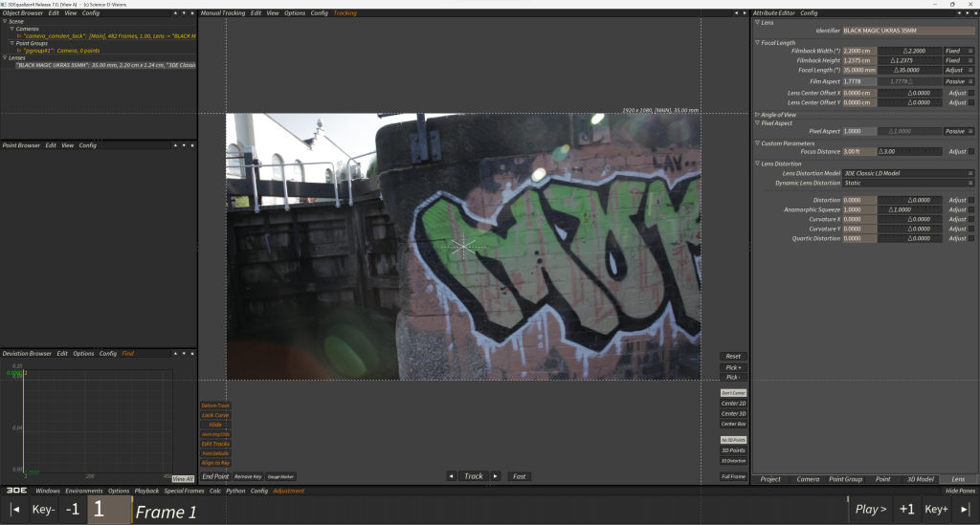Click the Point Browser pane down-arrow icon
The height and width of the screenshot is (525, 980).
coord(184,145)
